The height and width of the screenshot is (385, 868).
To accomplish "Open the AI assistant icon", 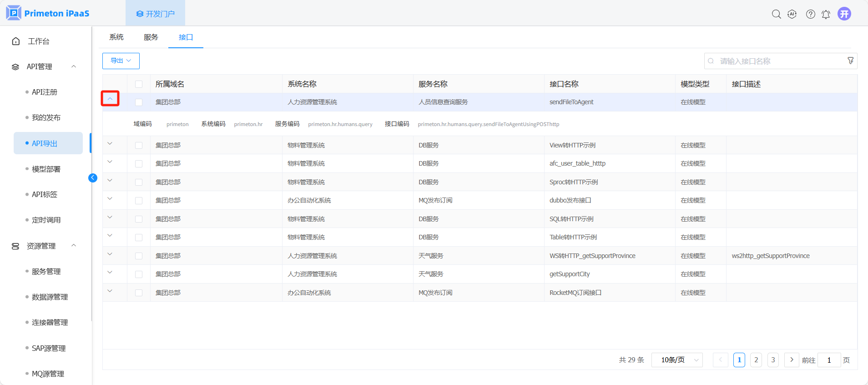I will (x=792, y=14).
